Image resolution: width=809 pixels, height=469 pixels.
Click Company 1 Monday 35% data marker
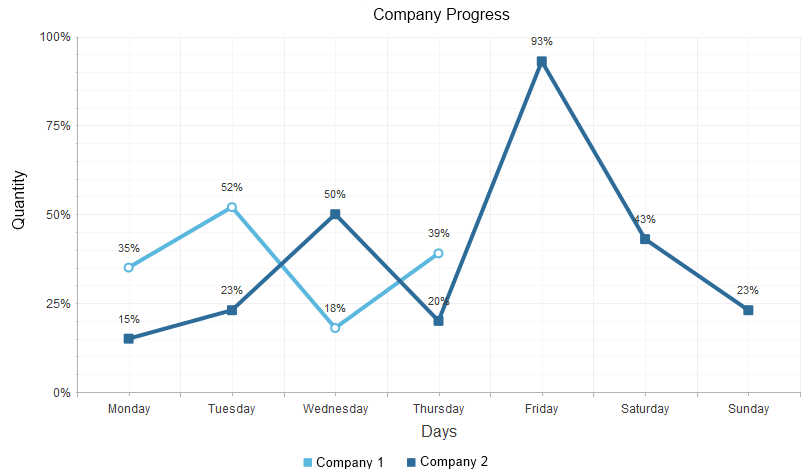click(129, 267)
